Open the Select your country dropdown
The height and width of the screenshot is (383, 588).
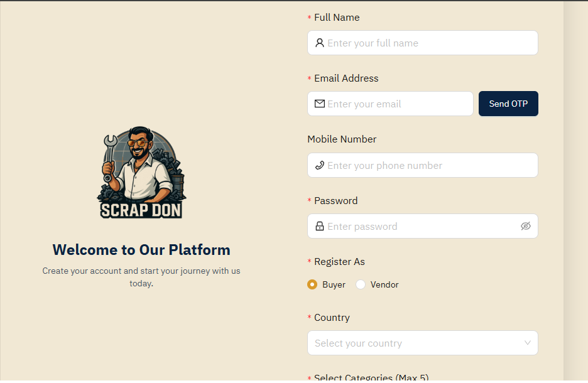(415, 343)
